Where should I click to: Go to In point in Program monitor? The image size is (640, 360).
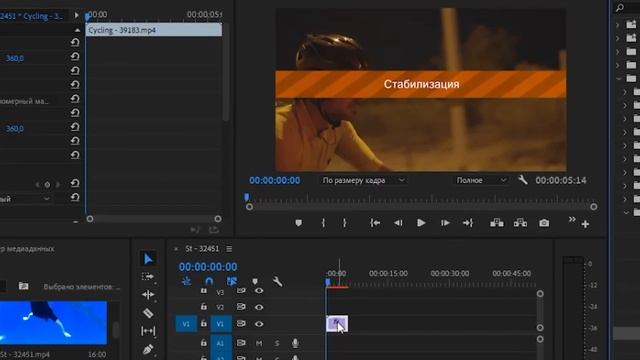tap(375, 223)
